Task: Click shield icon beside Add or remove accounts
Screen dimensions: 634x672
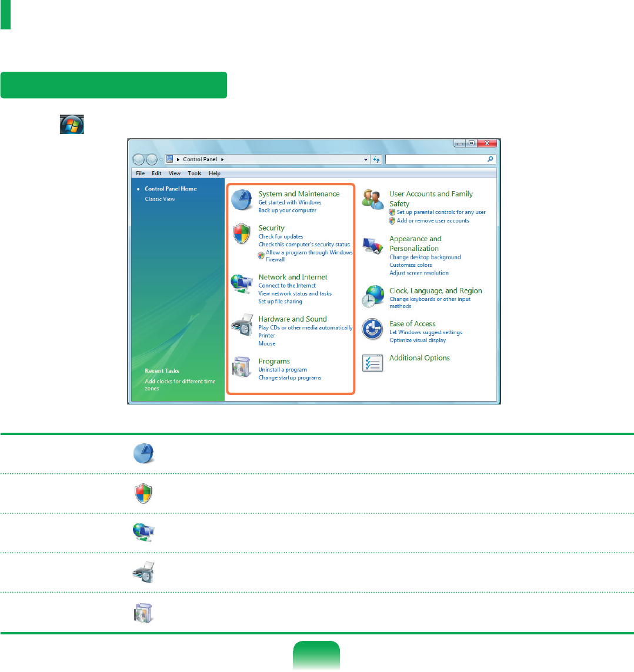Action: pyautogui.click(x=392, y=220)
